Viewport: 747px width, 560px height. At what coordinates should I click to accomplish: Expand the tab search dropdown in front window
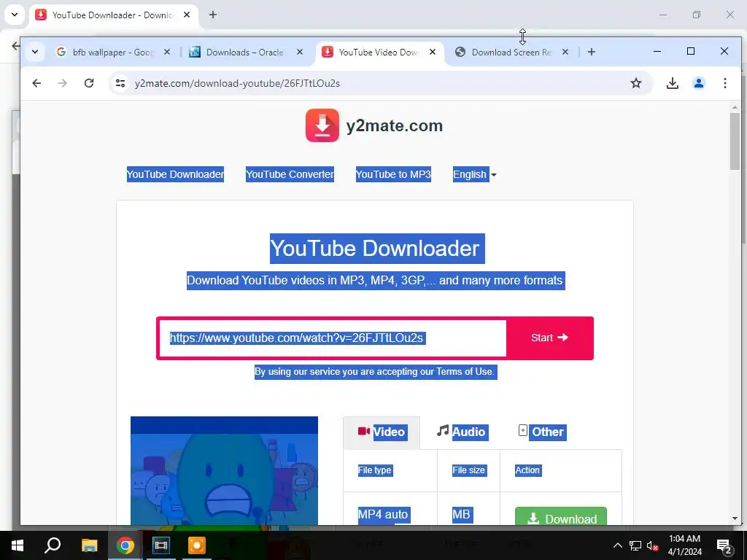click(35, 52)
